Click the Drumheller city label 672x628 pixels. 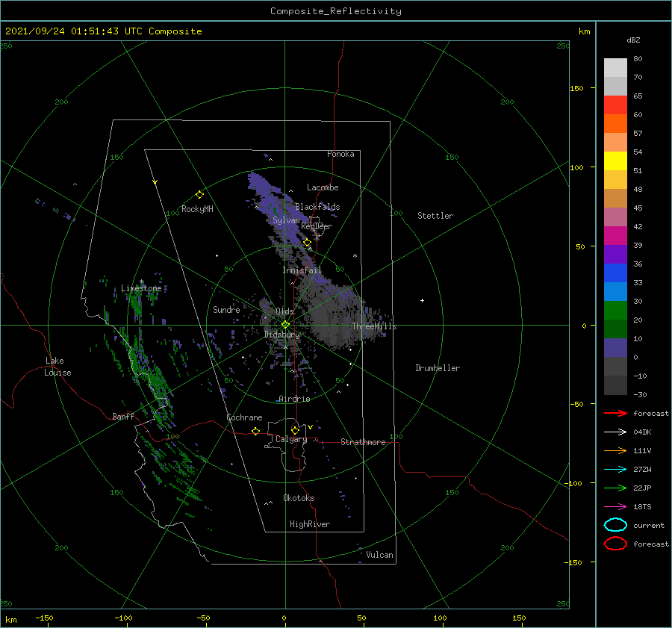[438, 368]
